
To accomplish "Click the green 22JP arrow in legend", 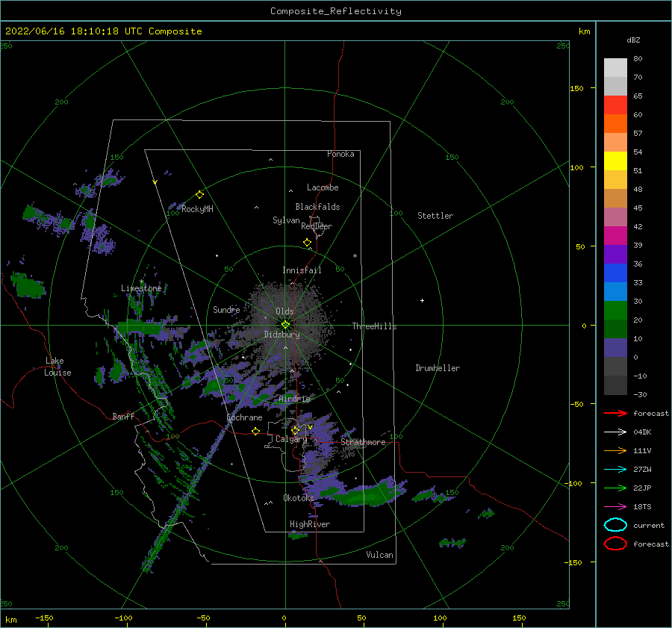I will (615, 488).
